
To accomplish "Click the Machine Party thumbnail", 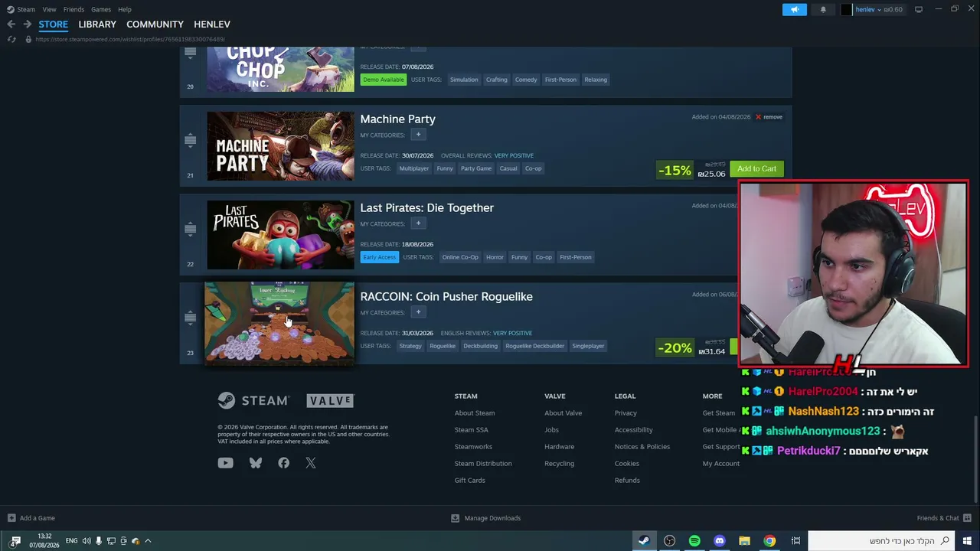I will click(x=280, y=146).
